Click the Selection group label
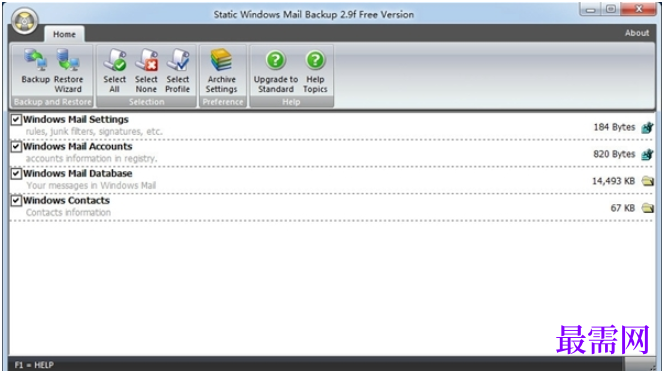Image resolution: width=668 pixels, height=371 pixels. [x=147, y=102]
